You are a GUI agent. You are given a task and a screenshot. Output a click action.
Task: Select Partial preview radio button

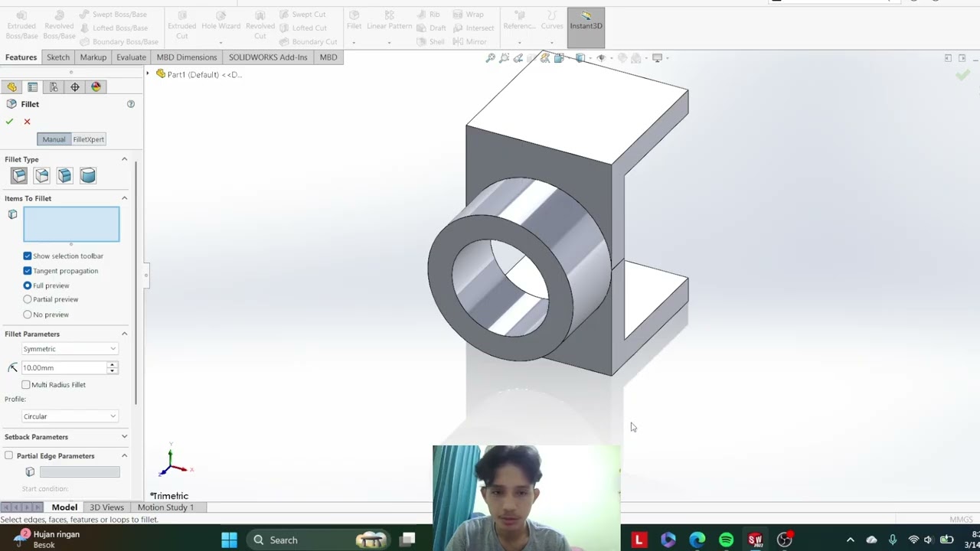pyautogui.click(x=28, y=299)
